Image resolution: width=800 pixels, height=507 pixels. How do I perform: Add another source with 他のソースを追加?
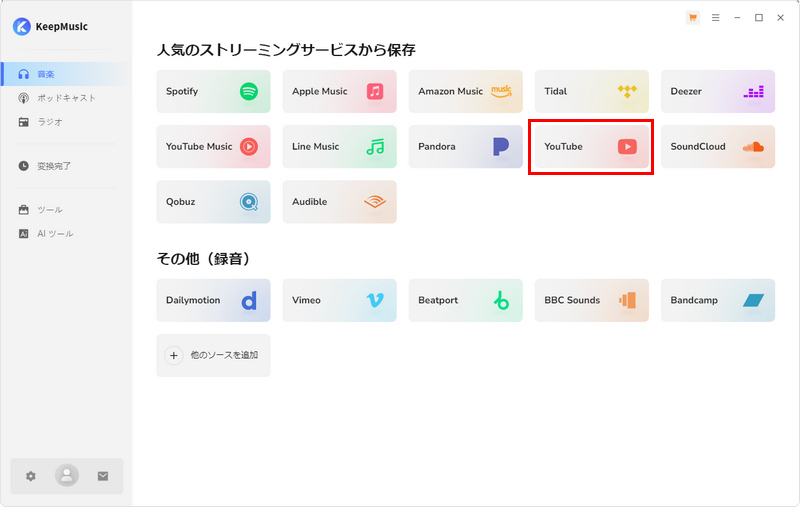(213, 356)
